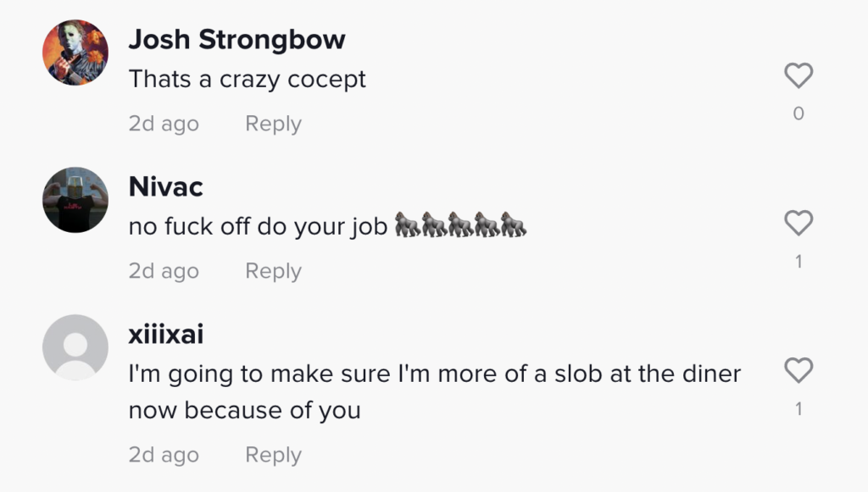Like Josh Strongbow's comment with the heart
Image resolution: width=868 pixels, height=492 pixels.
pyautogui.click(x=798, y=76)
